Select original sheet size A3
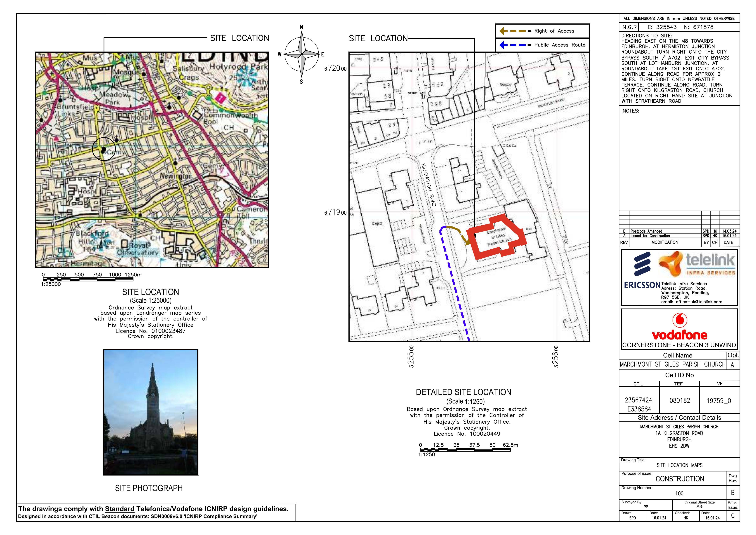The width and height of the screenshot is (756, 535). coord(699,507)
